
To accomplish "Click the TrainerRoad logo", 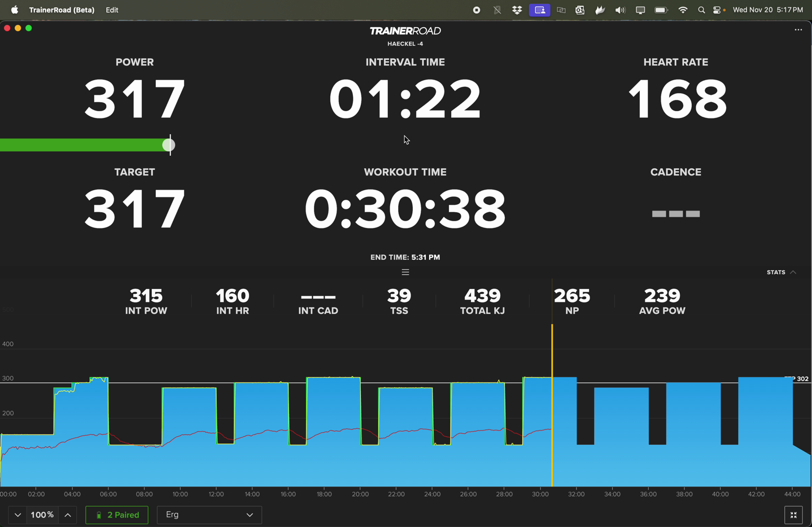I will click(405, 30).
